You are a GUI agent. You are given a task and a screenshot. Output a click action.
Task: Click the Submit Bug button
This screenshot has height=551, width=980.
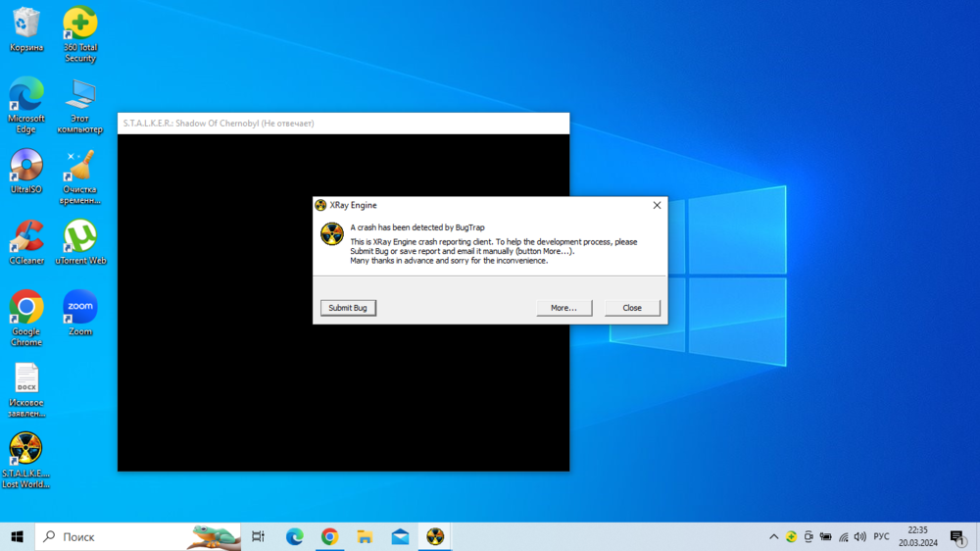click(348, 308)
